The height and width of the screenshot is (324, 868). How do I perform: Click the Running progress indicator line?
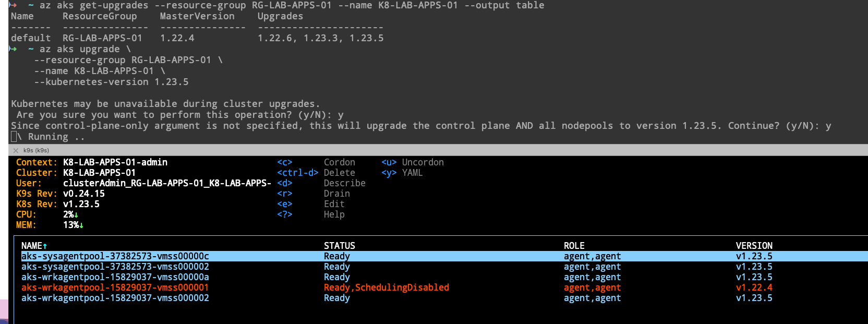click(48, 137)
